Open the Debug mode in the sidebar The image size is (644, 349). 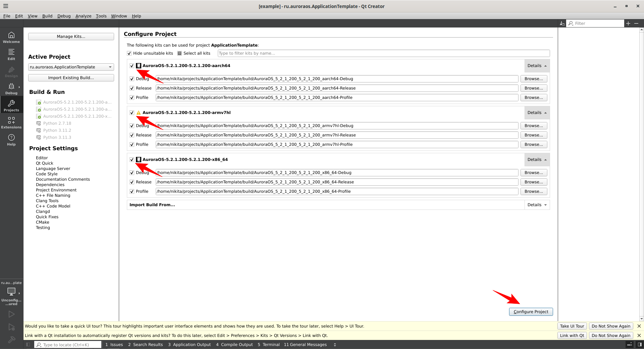click(11, 88)
